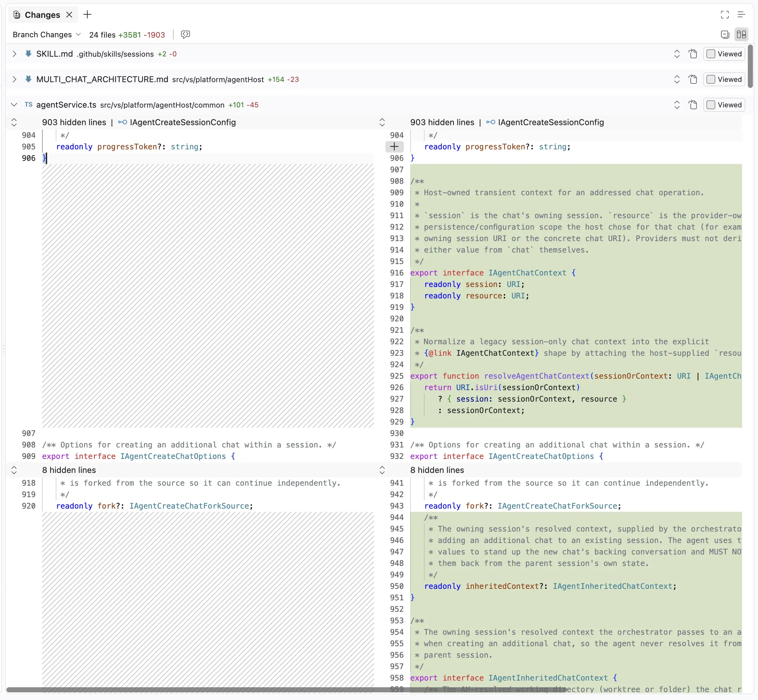758x700 pixels.
Task: Open a new tab with plus button
Action: pos(88,15)
